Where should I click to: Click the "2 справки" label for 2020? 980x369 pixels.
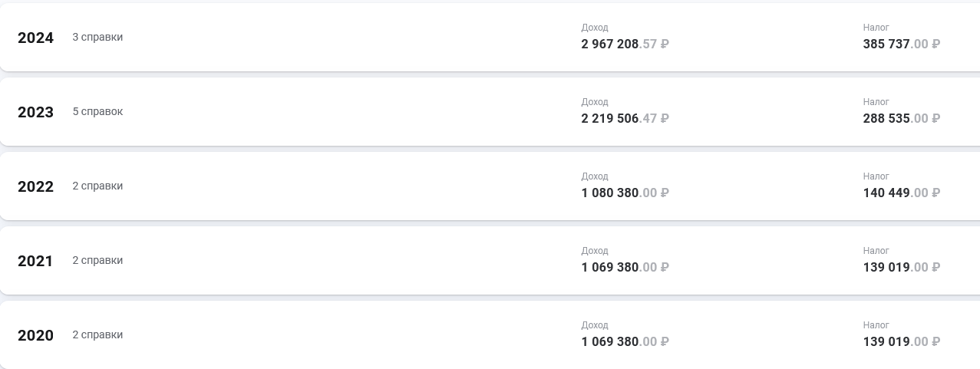(97, 334)
